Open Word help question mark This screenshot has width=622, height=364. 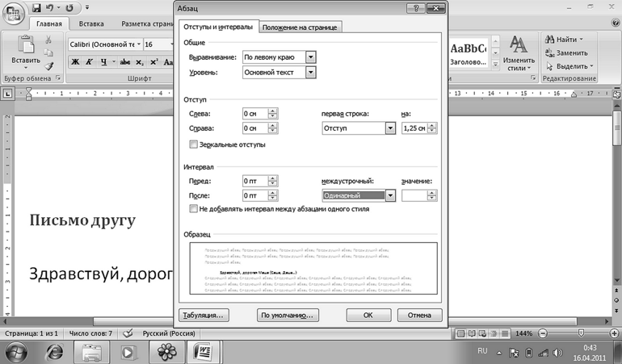pos(616,23)
